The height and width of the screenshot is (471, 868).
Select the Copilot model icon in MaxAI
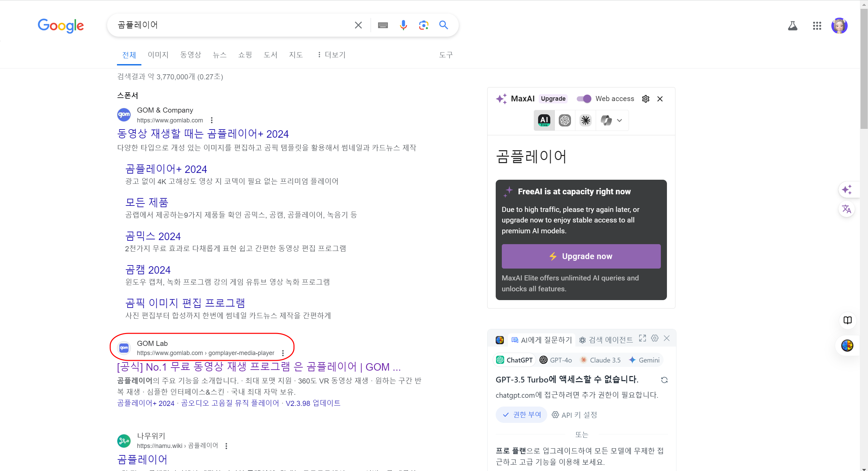pos(606,120)
